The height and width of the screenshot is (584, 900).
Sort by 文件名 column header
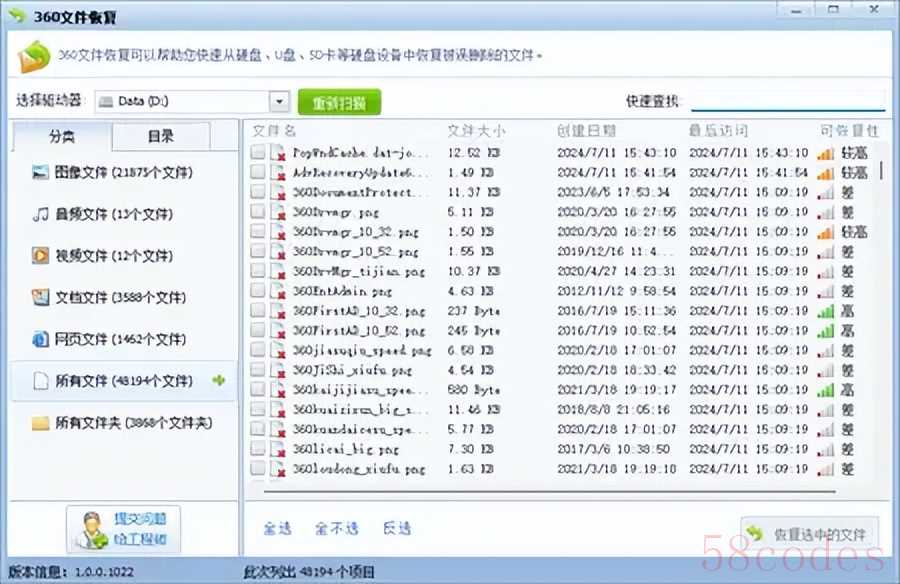coord(274,132)
